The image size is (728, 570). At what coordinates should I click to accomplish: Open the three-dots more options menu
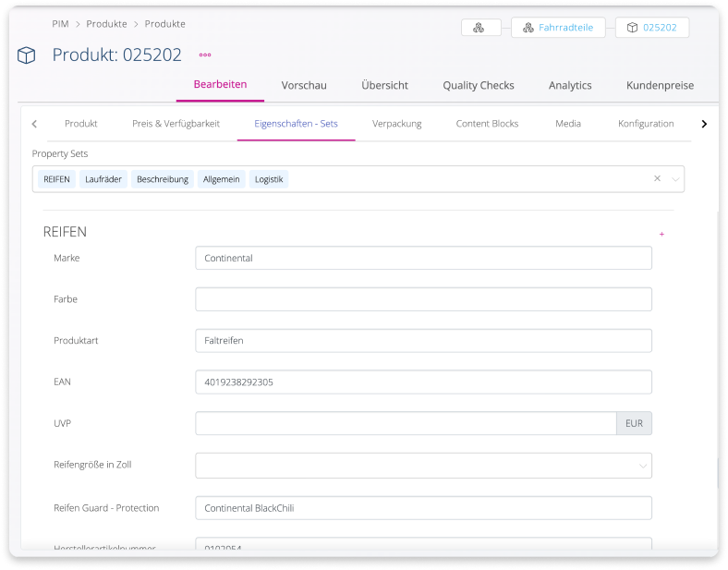(205, 55)
